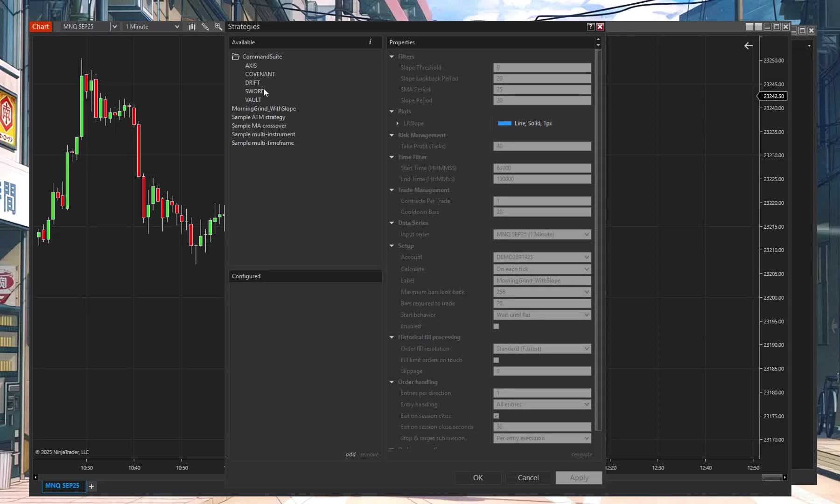
Task: Toggle Fill limit orders on touch checkbox
Action: coord(496,360)
